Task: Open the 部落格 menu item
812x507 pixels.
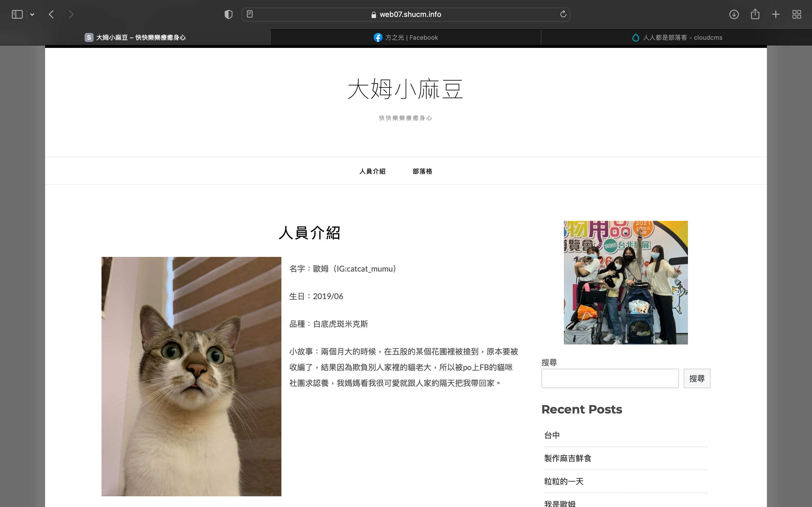Action: coord(422,171)
